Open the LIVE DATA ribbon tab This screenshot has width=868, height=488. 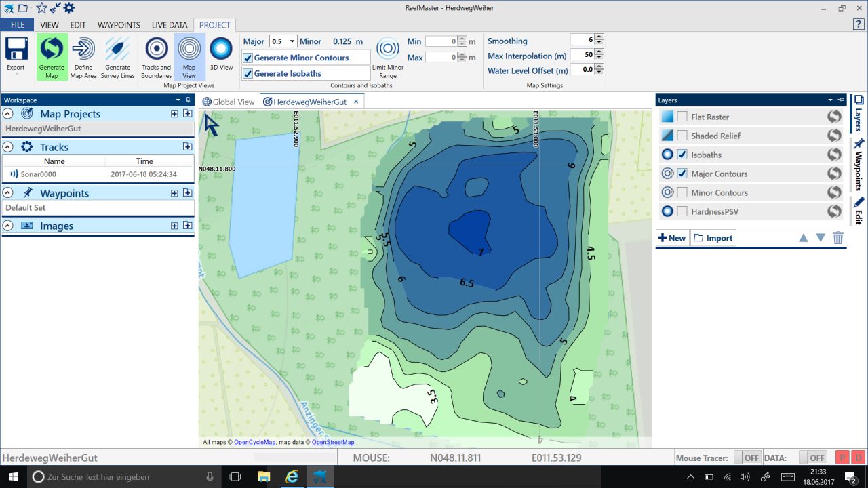(169, 25)
